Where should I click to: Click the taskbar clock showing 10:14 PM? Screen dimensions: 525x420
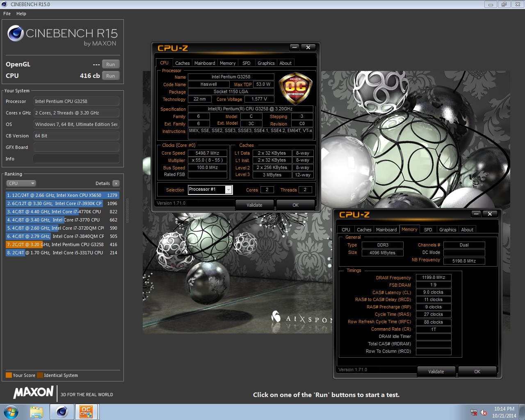pyautogui.click(x=504, y=412)
